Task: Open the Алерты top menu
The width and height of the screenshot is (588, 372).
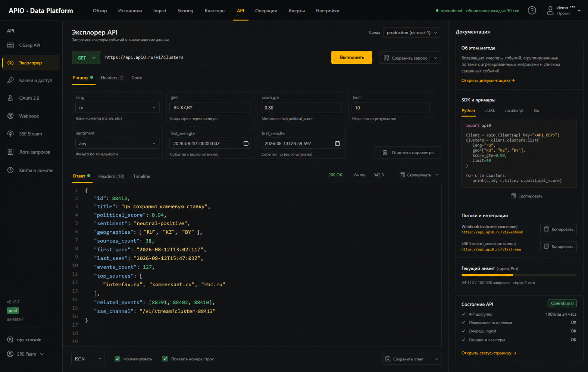Action: (x=297, y=11)
